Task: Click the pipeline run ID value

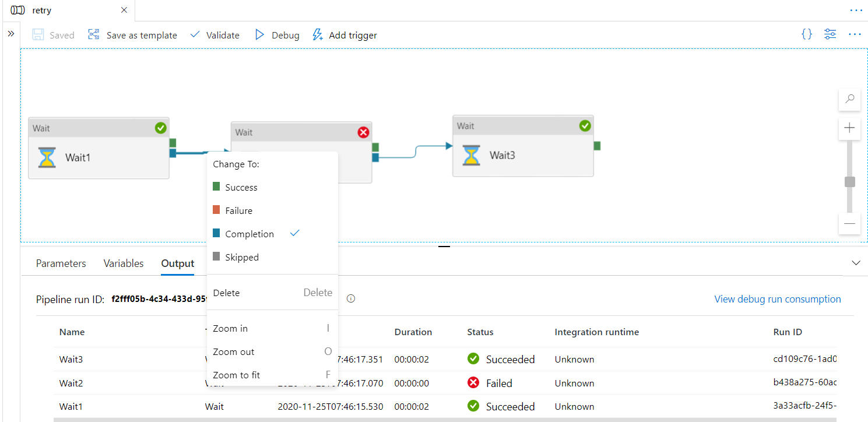Action: tap(159, 299)
